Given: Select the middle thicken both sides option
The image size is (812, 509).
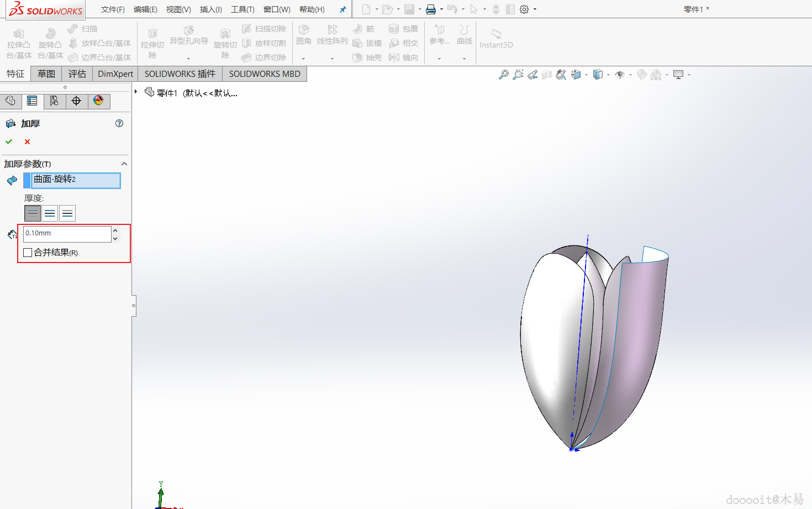Looking at the screenshot, I should pos(50,213).
